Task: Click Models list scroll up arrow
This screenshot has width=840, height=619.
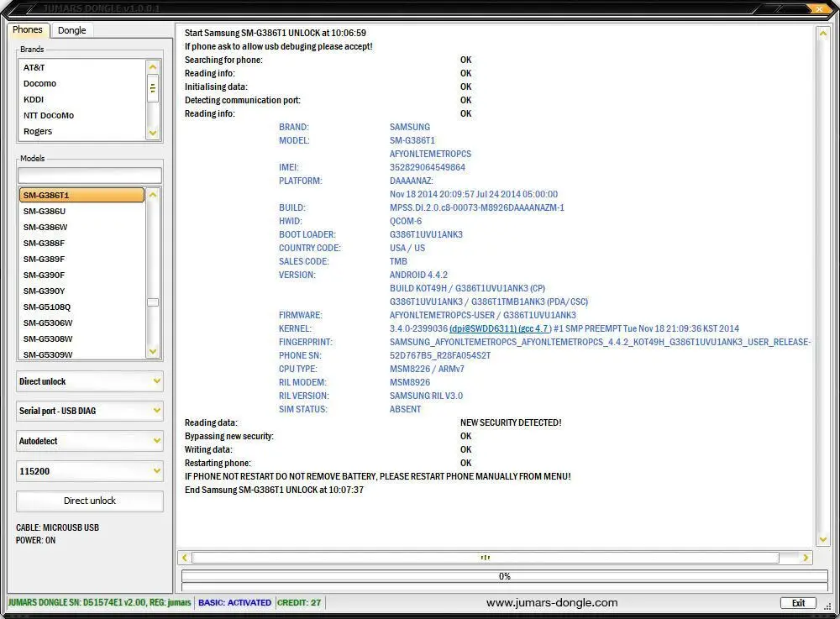Action: pos(153,195)
